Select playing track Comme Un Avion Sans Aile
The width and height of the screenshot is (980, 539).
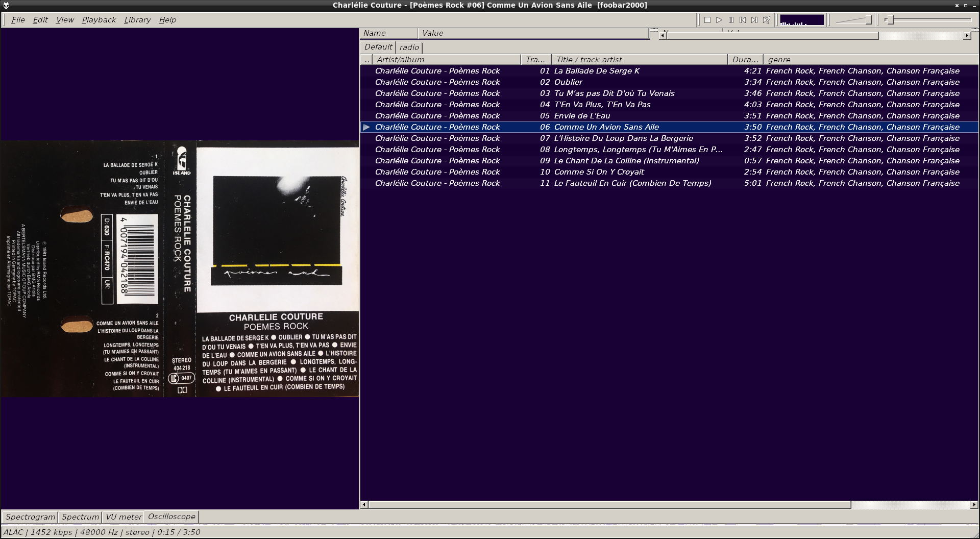pos(669,127)
